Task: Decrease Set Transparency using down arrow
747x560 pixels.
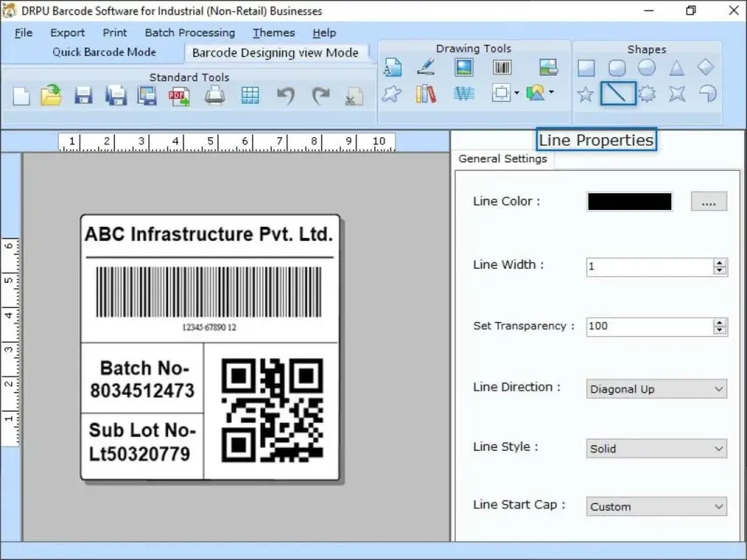Action: (x=720, y=330)
